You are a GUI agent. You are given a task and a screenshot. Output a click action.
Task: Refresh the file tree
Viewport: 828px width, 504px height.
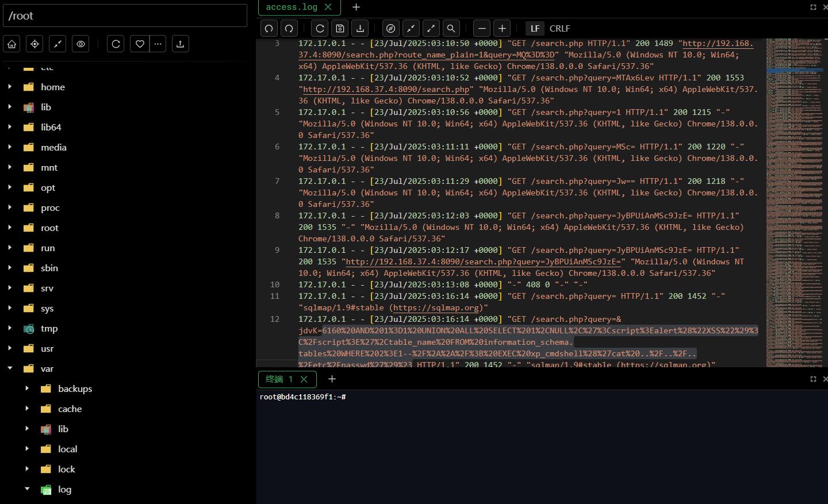(x=116, y=44)
